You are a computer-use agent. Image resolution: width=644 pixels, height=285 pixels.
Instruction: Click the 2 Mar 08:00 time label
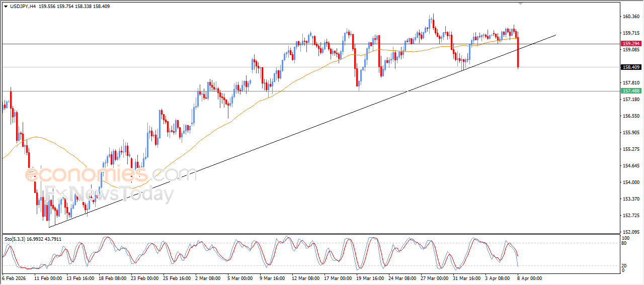click(x=208, y=278)
